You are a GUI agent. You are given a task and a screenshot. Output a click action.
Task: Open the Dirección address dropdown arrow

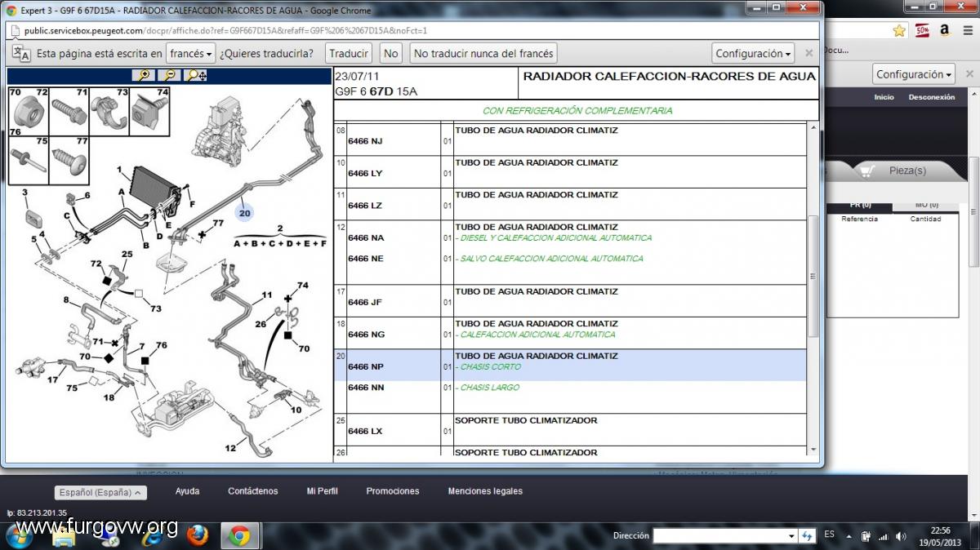click(x=791, y=536)
